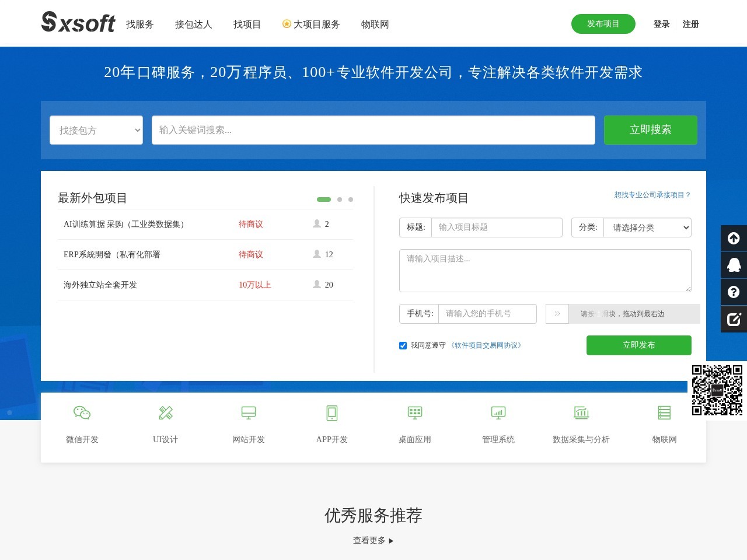
Task: Click the monitor icon above 网站开发
Action: pyautogui.click(x=249, y=413)
